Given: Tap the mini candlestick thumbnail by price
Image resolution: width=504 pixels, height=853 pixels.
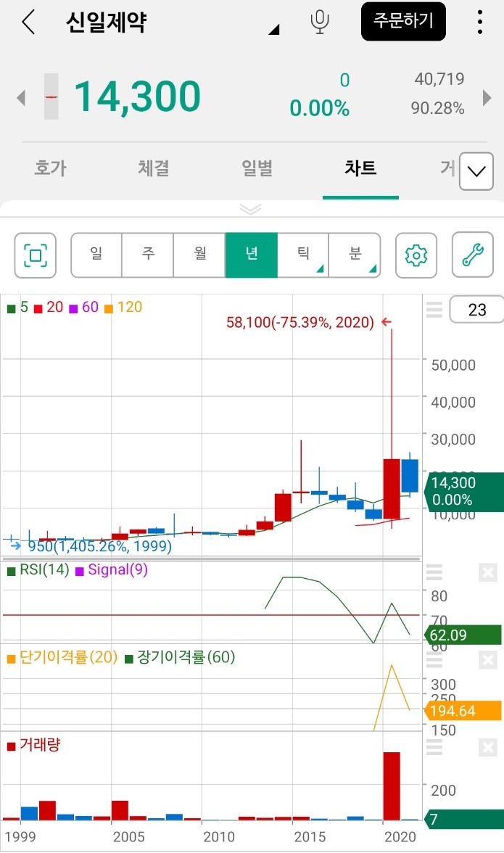Looking at the screenshot, I should [x=51, y=97].
